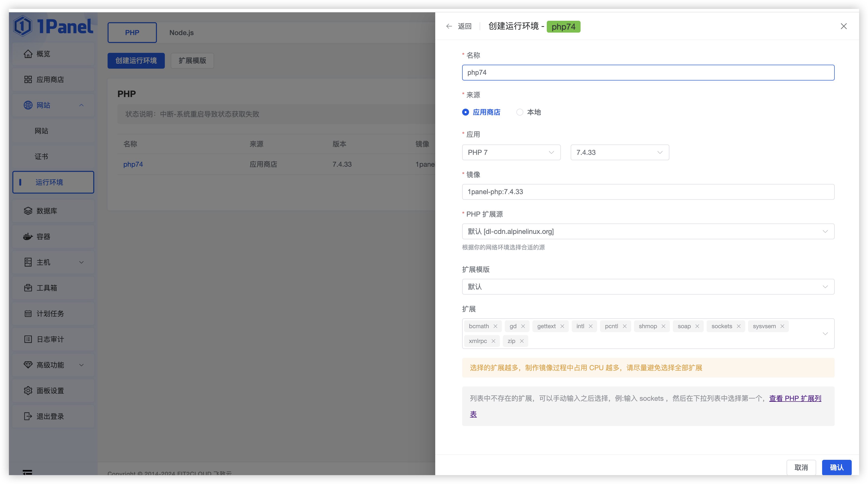Open the 数据库 layers icon
Image resolution: width=868 pixels, height=484 pixels.
click(28, 211)
